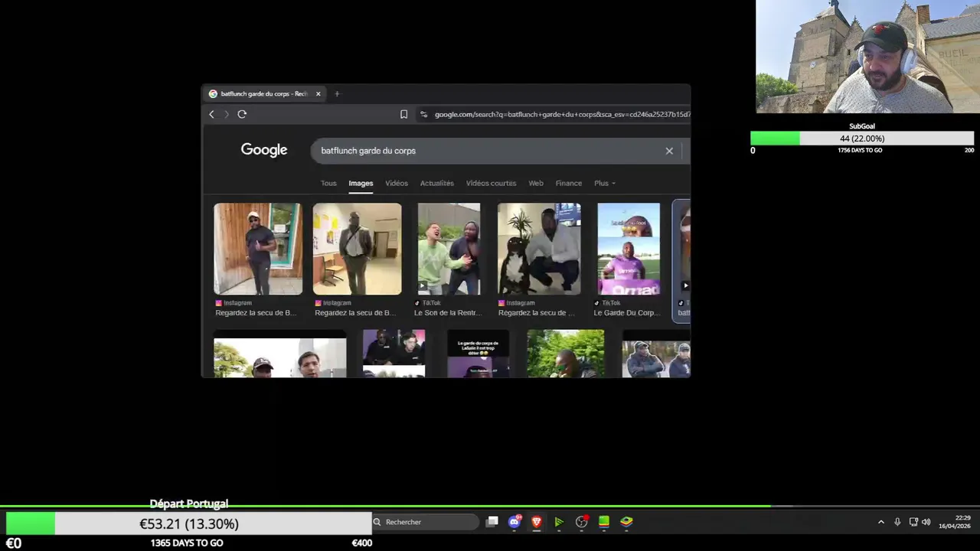This screenshot has height=551, width=980.
Task: Close the batflunch garde du corps tab
Action: (318, 93)
